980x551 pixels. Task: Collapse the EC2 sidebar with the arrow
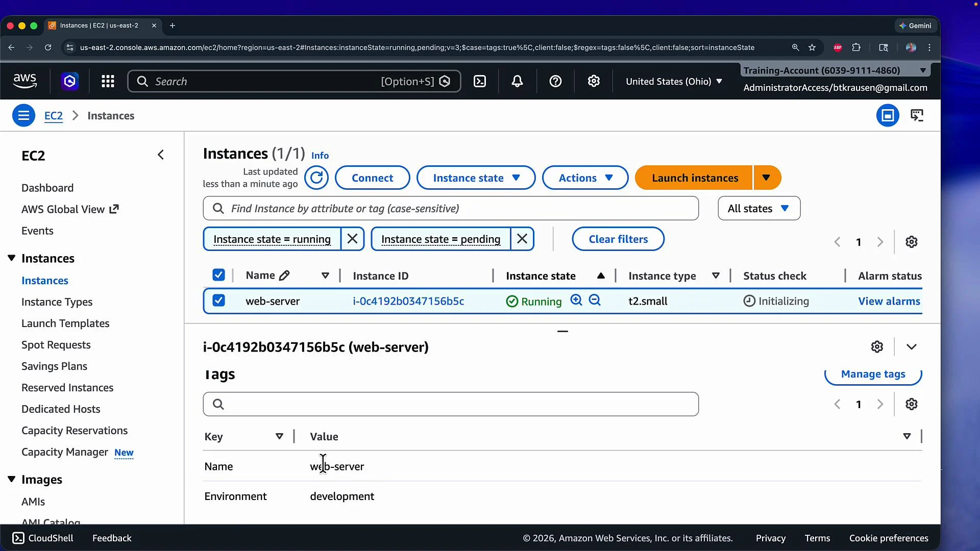coord(161,155)
